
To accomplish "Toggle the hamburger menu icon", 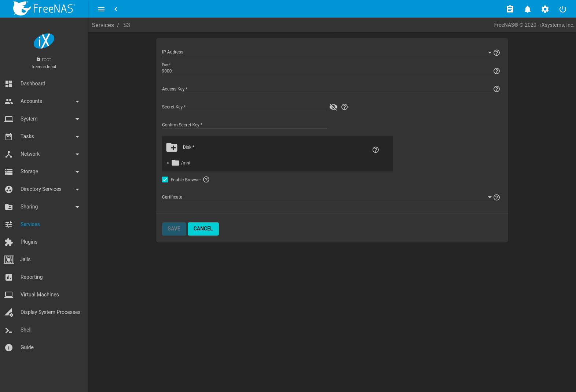I will 101,9.
